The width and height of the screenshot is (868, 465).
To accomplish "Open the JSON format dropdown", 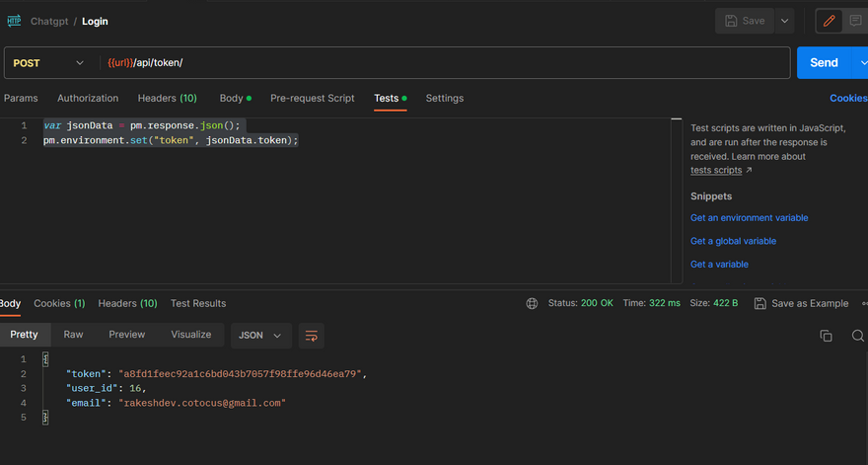I will pyautogui.click(x=260, y=336).
